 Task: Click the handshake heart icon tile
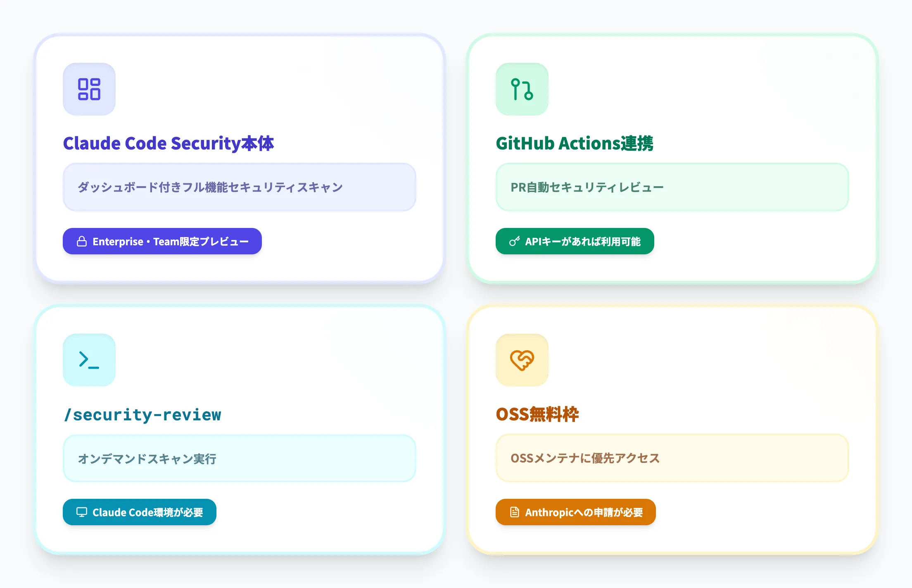point(522,360)
